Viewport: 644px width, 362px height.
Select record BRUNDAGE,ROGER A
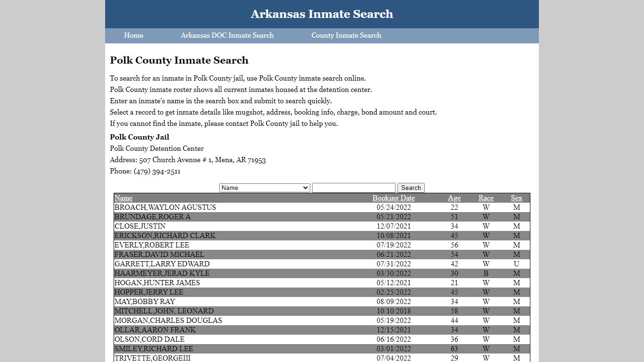click(x=322, y=217)
